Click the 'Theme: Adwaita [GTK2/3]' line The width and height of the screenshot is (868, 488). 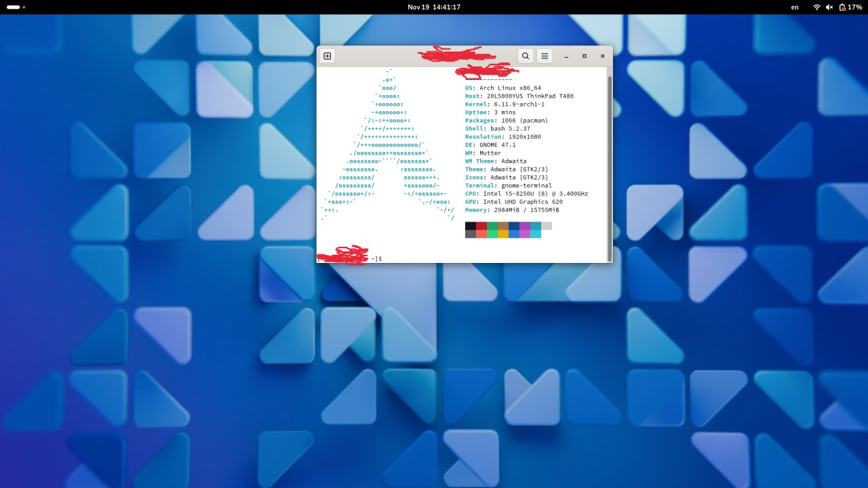click(507, 169)
